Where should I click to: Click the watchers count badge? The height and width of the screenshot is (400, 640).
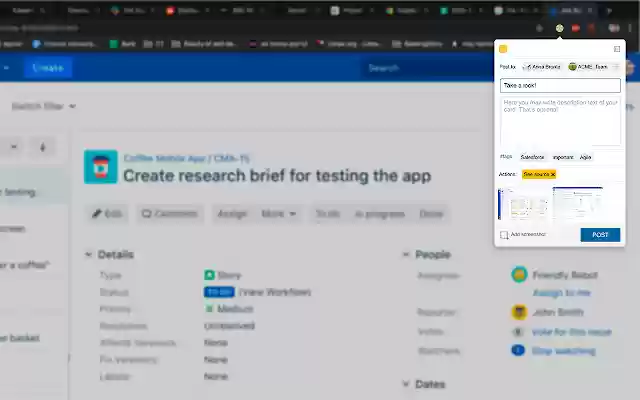pos(518,350)
